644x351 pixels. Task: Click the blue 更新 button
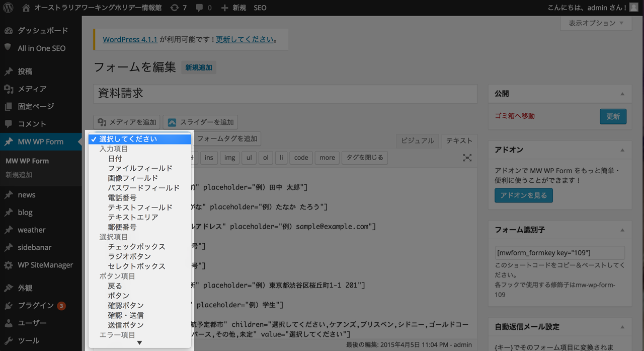(x=613, y=116)
